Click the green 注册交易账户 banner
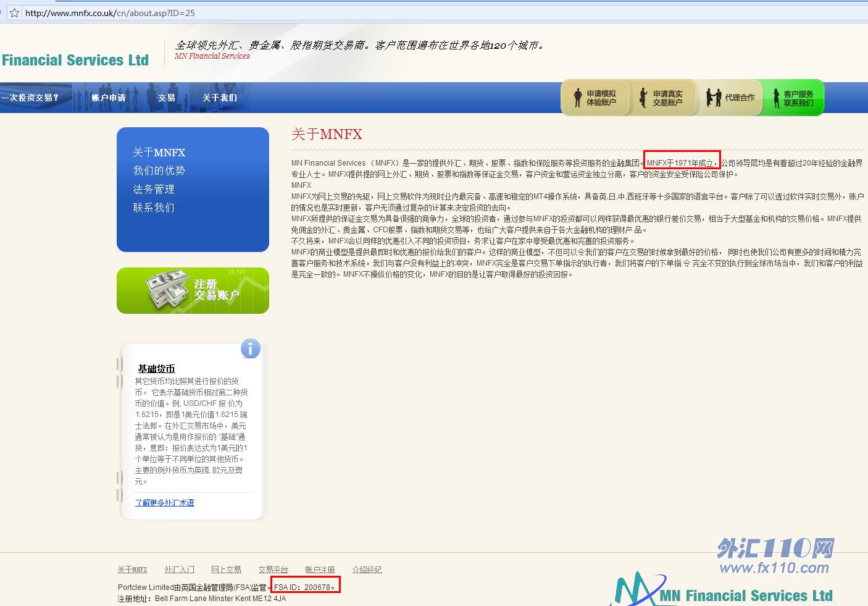Image resolution: width=868 pixels, height=606 pixels. click(193, 290)
